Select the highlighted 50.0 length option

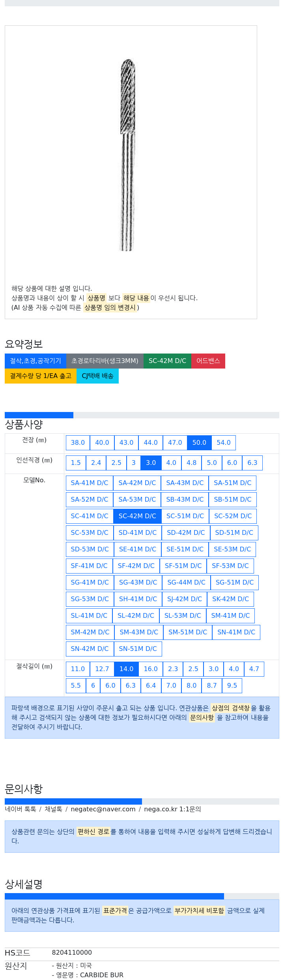199,443
